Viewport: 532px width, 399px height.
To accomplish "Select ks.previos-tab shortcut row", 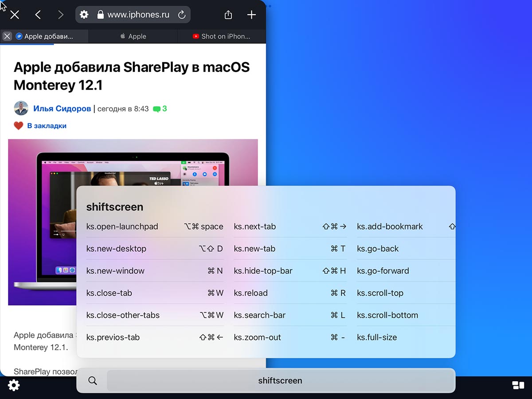I will [155, 337].
